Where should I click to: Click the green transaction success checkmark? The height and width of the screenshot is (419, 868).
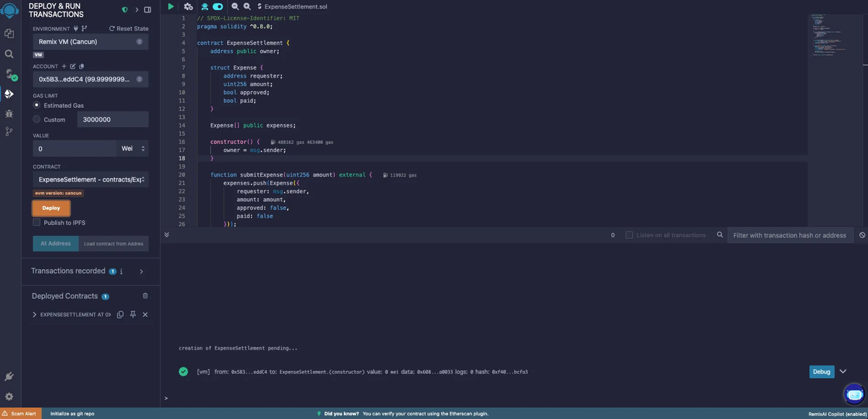[184, 372]
